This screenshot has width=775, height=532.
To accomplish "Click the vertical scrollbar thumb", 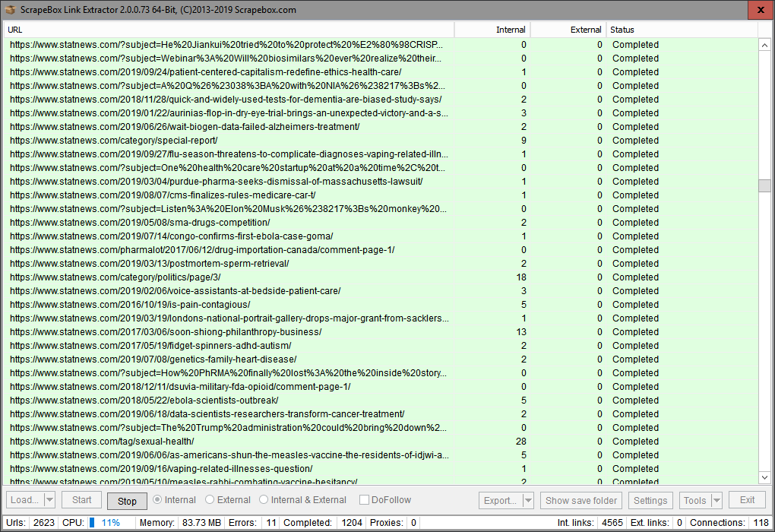I will (x=764, y=185).
